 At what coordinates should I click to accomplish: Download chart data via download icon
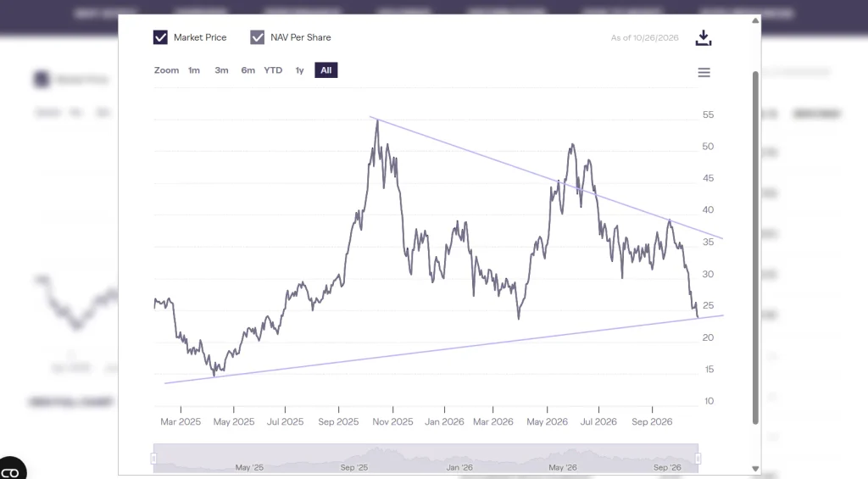point(703,37)
